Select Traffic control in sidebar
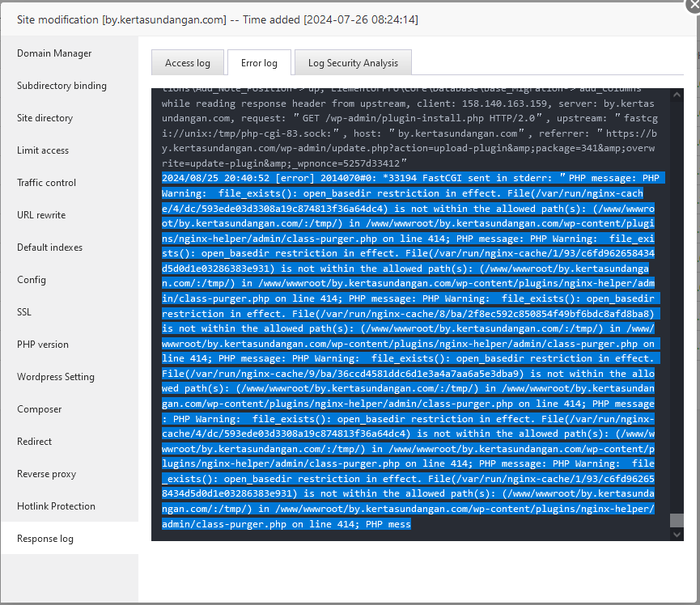The height and width of the screenshot is (605, 700). pos(70,183)
